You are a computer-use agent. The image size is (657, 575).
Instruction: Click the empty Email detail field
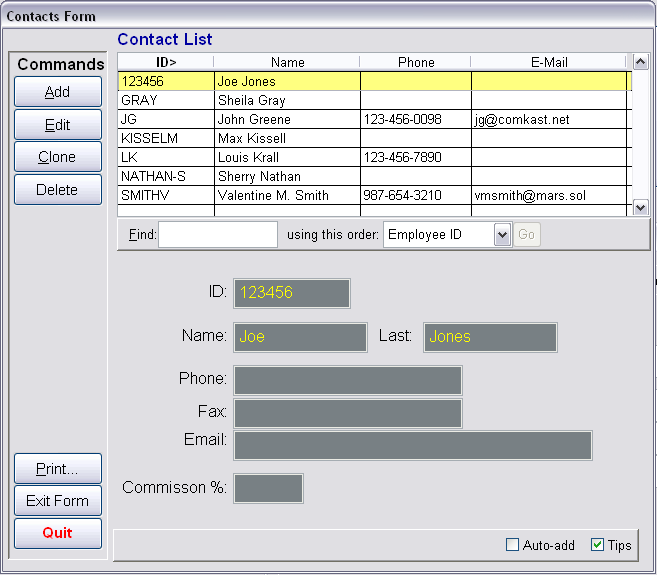413,445
